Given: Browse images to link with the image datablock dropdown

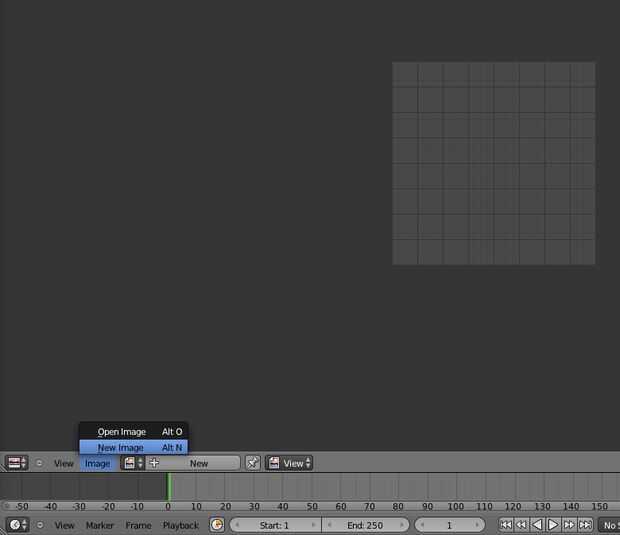Looking at the screenshot, I should (x=133, y=463).
